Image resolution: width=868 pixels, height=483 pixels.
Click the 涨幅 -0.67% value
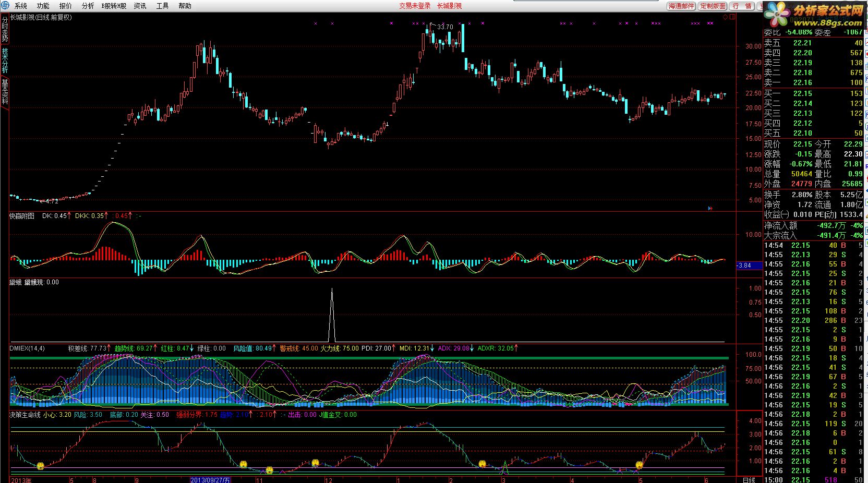(x=801, y=164)
